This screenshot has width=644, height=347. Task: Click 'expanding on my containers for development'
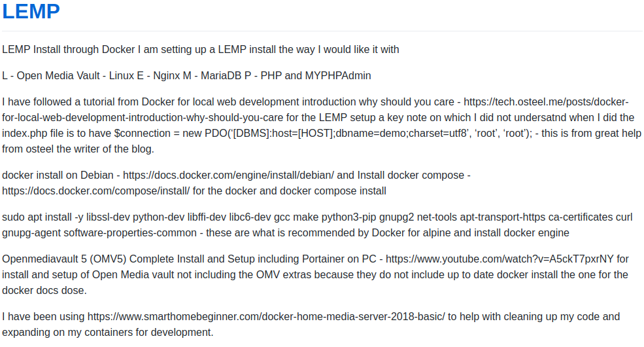click(x=108, y=332)
